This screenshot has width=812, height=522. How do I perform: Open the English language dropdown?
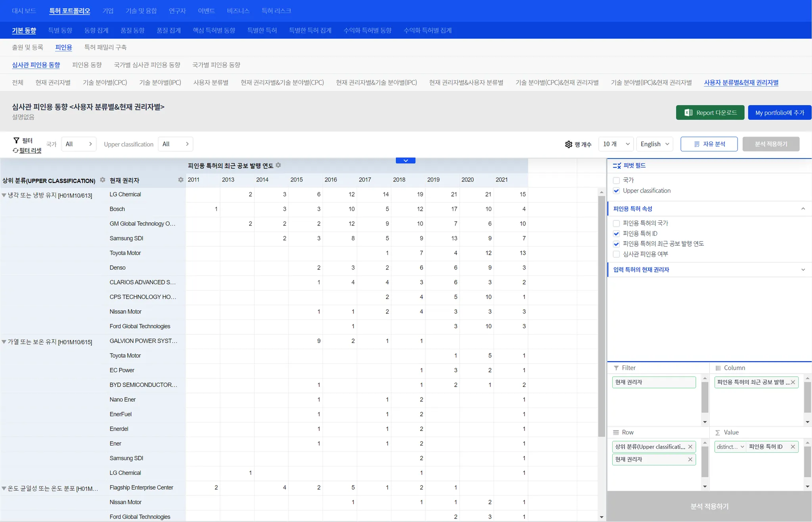click(654, 144)
